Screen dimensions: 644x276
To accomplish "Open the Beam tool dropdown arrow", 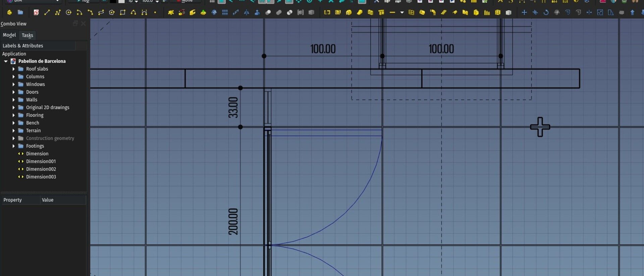I will (x=402, y=13).
